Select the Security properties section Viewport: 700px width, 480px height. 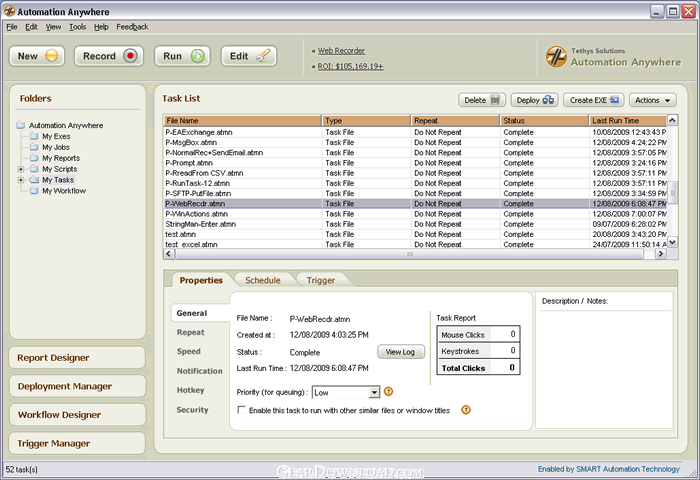click(192, 410)
